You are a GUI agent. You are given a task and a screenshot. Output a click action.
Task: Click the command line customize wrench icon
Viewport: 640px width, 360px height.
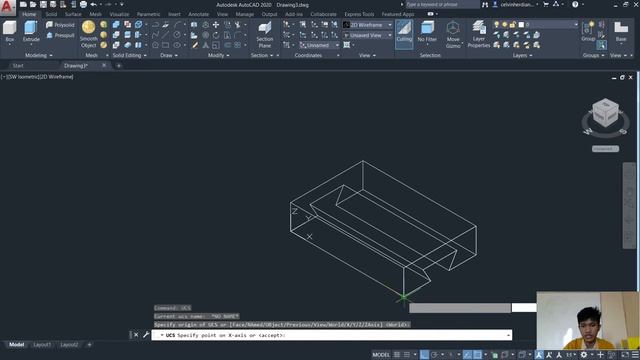146,335
